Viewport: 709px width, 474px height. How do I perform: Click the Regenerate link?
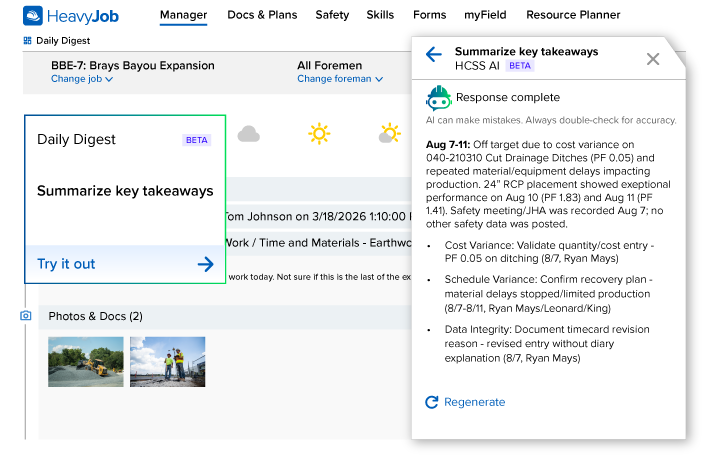474,402
